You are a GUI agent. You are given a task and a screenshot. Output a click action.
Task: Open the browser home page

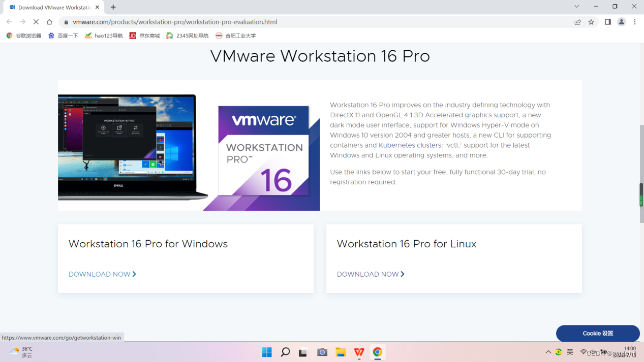pos(49,22)
